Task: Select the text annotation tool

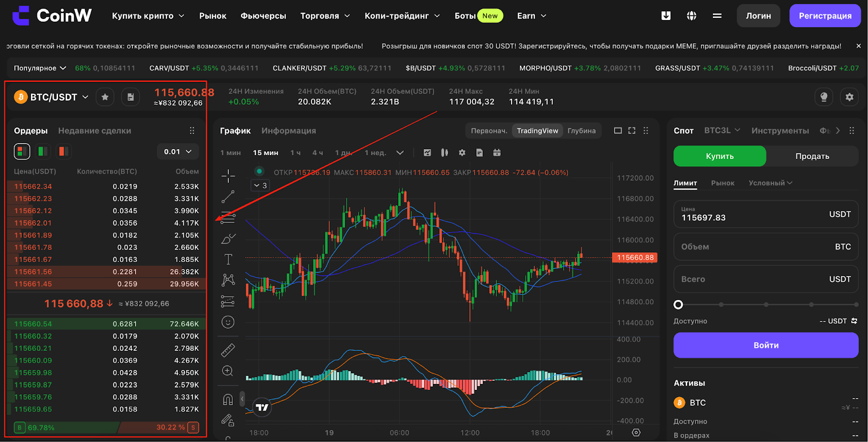Action: (x=228, y=259)
